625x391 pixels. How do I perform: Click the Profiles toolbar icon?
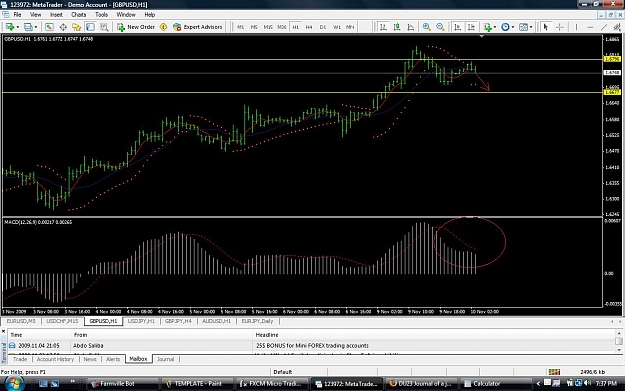[28, 27]
